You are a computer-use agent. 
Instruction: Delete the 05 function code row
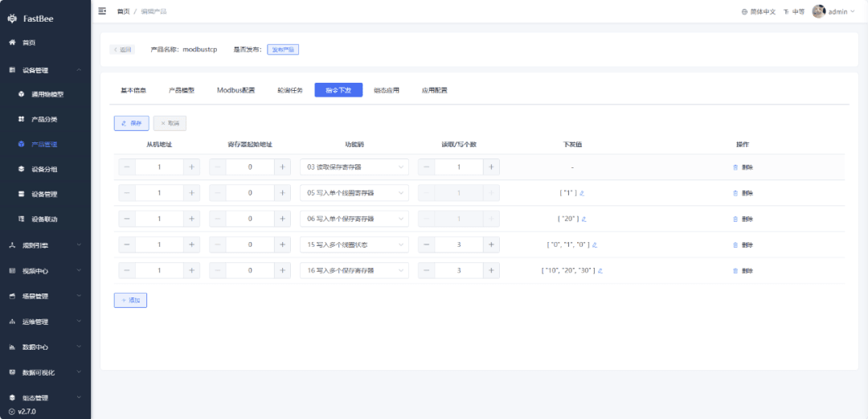click(743, 194)
